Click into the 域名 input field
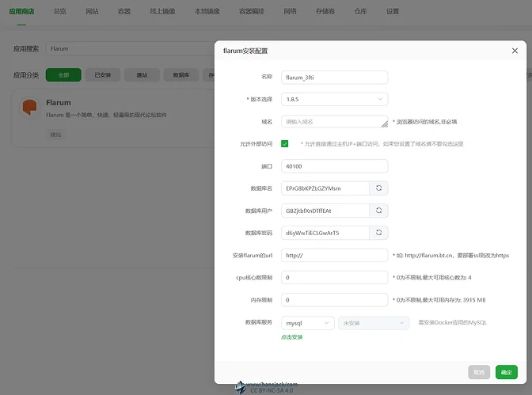This screenshot has height=395, width=532. coord(332,122)
